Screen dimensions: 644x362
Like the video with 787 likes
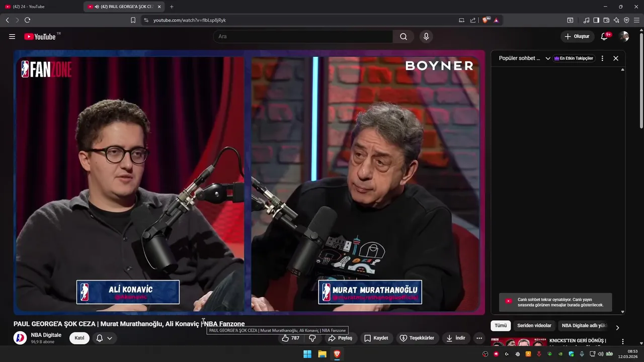291,338
